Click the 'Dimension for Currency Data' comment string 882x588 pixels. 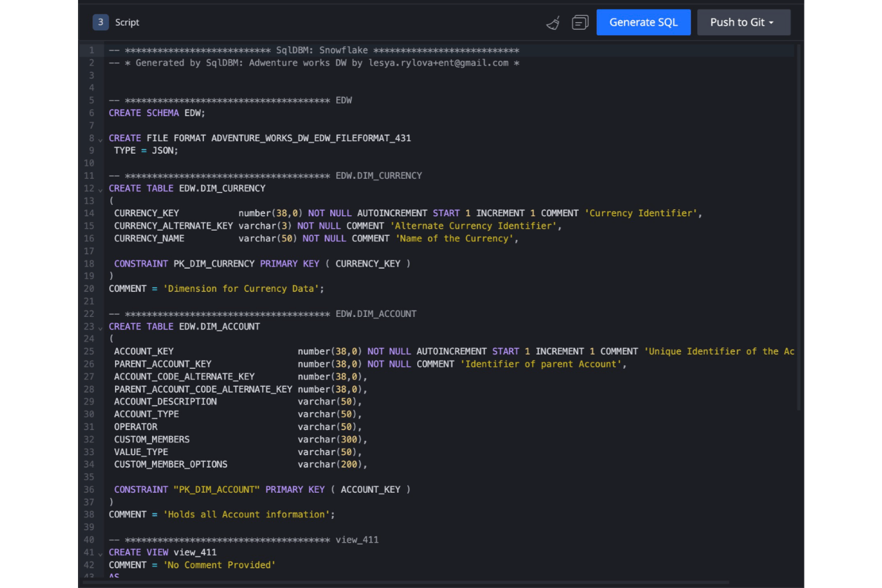tap(241, 288)
